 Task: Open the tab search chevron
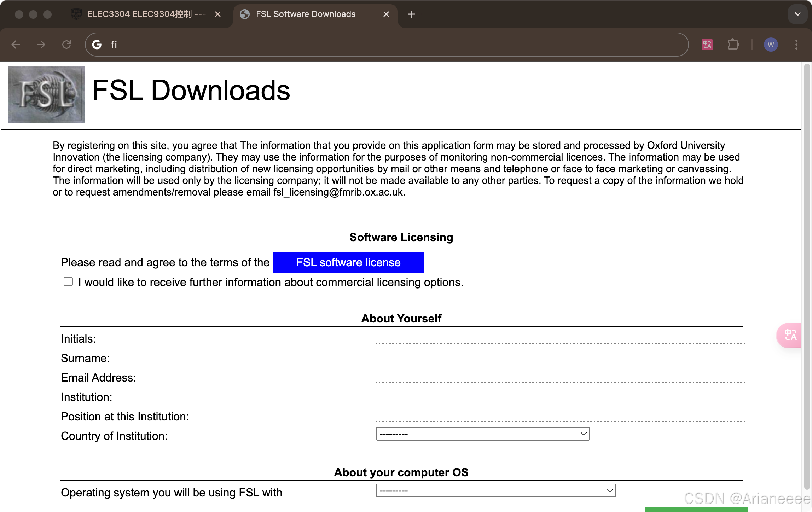click(x=797, y=14)
